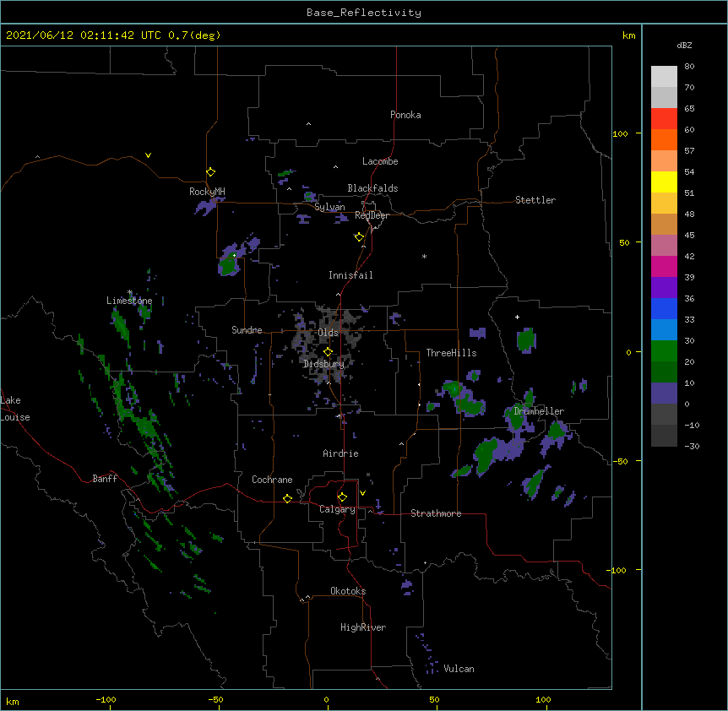Click the Didsbury label
Screen dimensions: 728x711
324,364
